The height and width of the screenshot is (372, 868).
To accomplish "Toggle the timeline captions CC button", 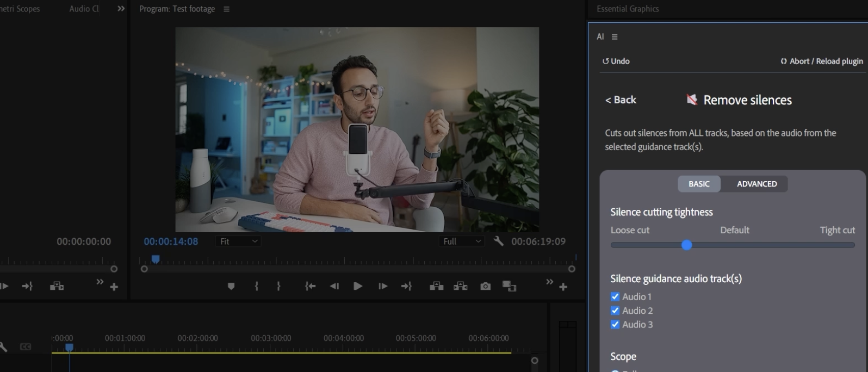I will tap(26, 346).
